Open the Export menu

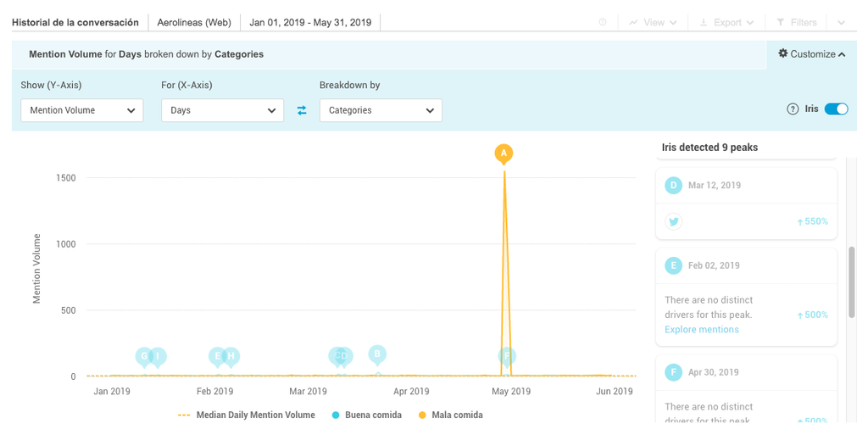pyautogui.click(x=726, y=23)
